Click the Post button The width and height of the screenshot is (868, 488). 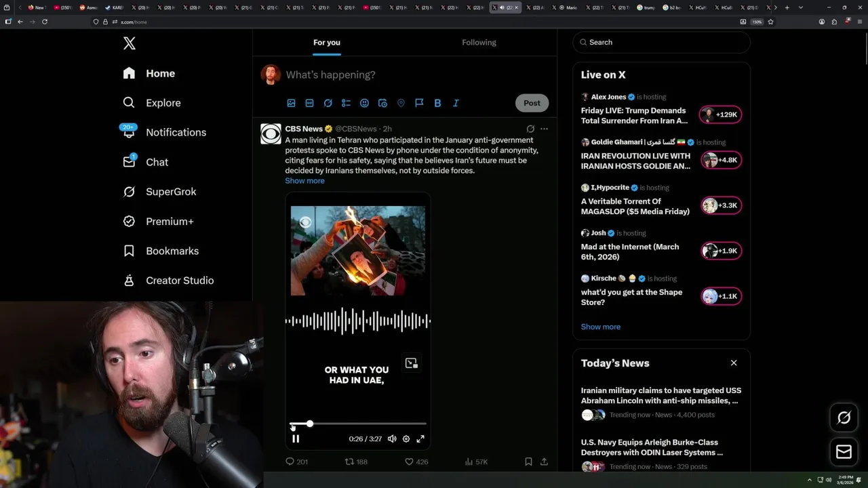[x=532, y=103]
